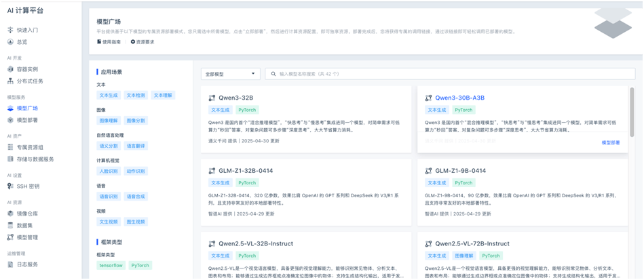
Task: Click the model list vertical scrollbar
Action: [x=632, y=112]
